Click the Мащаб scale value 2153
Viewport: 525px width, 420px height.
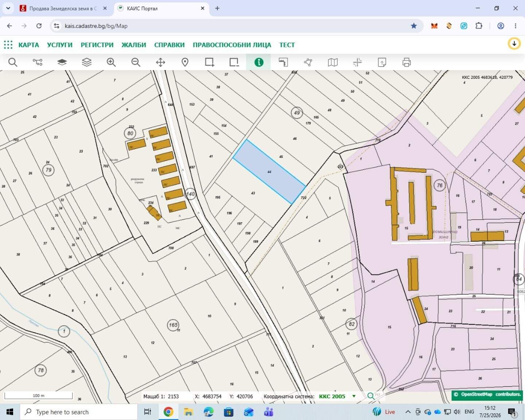(x=173, y=397)
